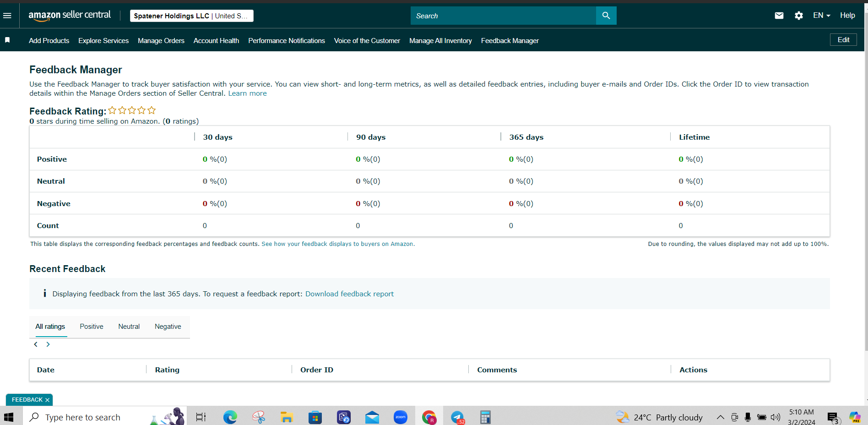868x425 pixels.
Task: Open Snipping tool on taskbar
Action: pos(259,417)
